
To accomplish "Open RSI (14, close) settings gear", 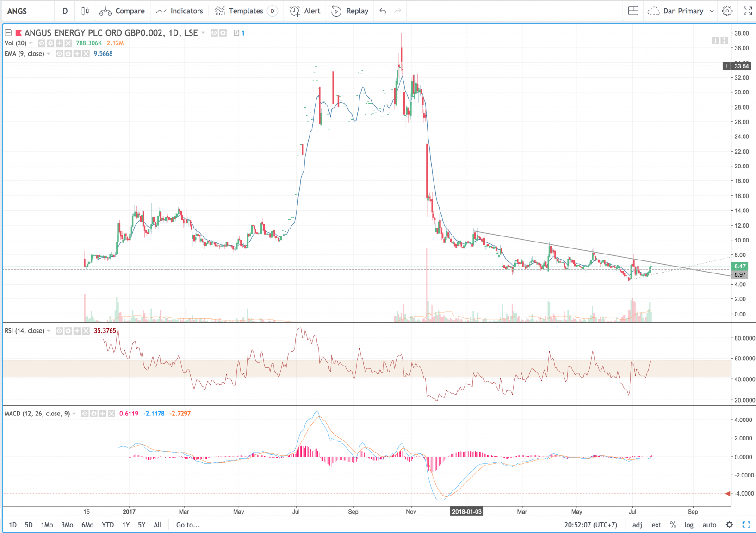I will (x=68, y=331).
